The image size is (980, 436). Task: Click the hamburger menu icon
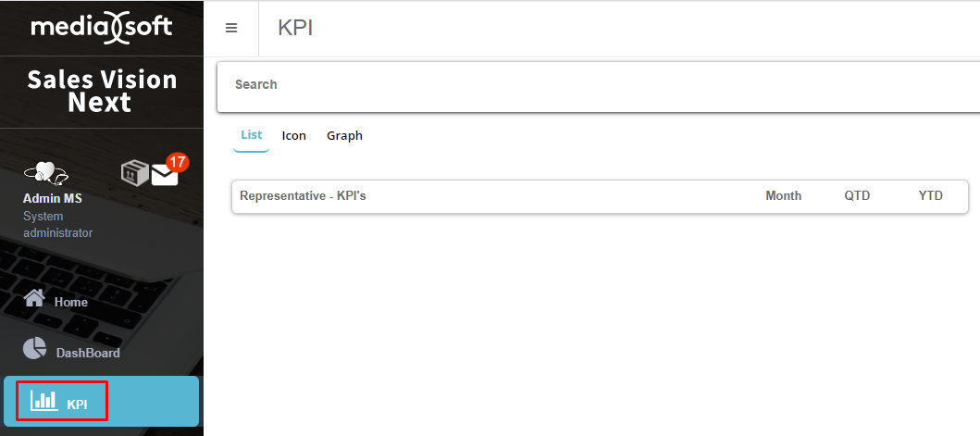(x=231, y=28)
